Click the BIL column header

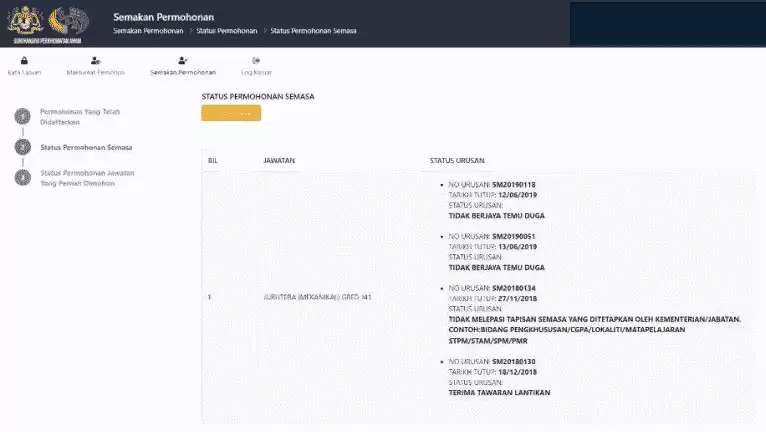click(212, 160)
